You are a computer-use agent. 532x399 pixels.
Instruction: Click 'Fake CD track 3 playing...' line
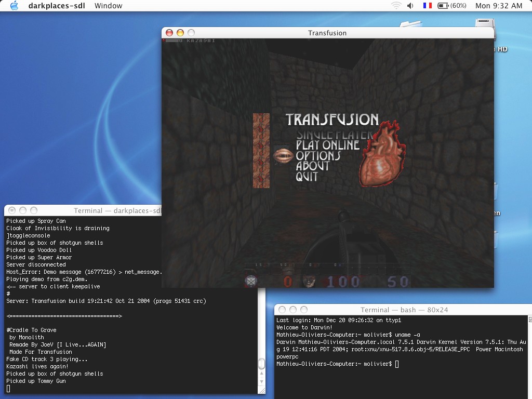tap(47, 359)
